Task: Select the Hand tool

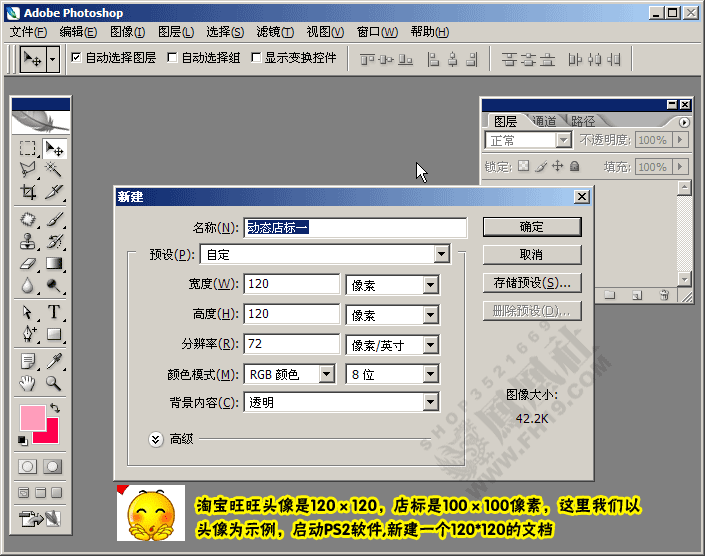Action: tap(27, 383)
